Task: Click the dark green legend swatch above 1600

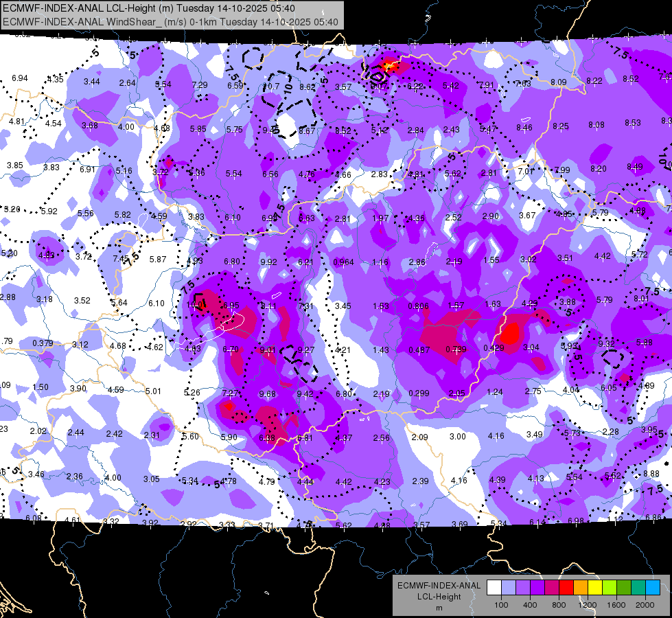Action: (x=624, y=588)
